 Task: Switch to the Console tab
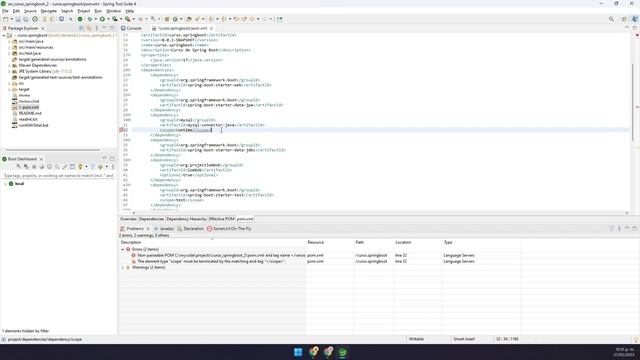131,29
